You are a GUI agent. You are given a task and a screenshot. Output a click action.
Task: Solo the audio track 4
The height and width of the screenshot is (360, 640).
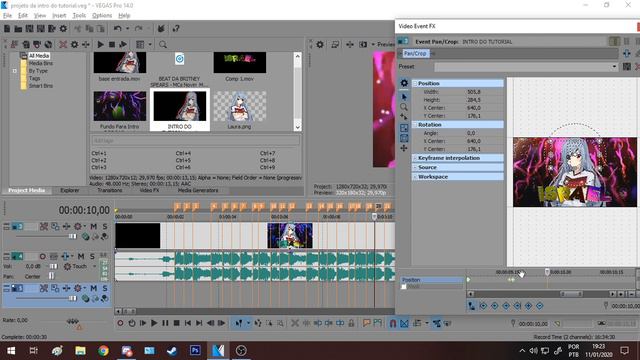pos(92,256)
